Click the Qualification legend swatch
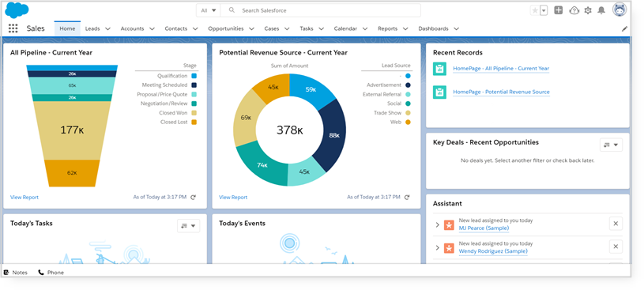The width and height of the screenshot is (644, 290). coord(194,76)
